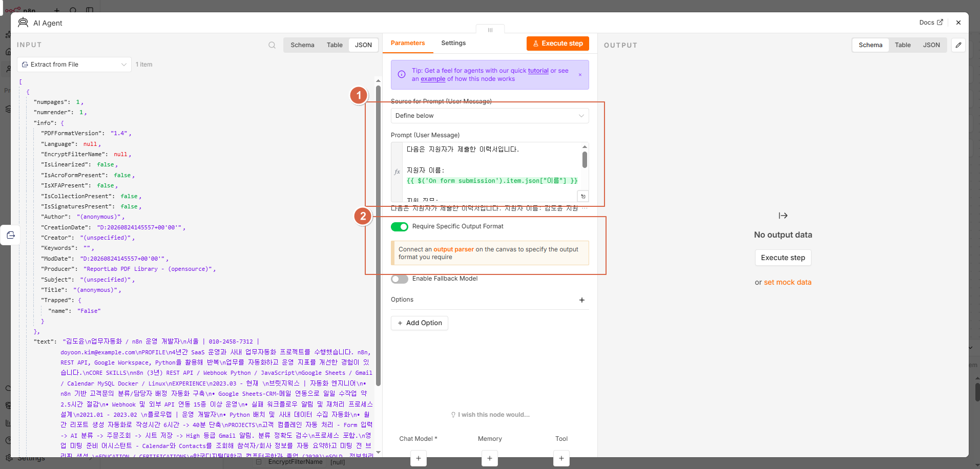Image resolution: width=980 pixels, height=469 pixels.
Task: Click Execute step button in Output panel
Action: point(783,258)
